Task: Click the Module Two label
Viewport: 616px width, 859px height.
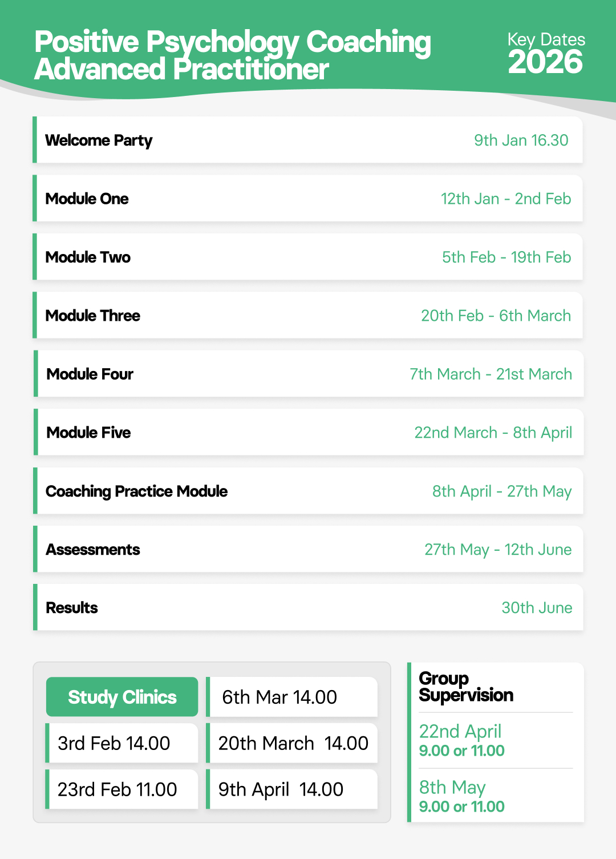Action: coord(88,257)
